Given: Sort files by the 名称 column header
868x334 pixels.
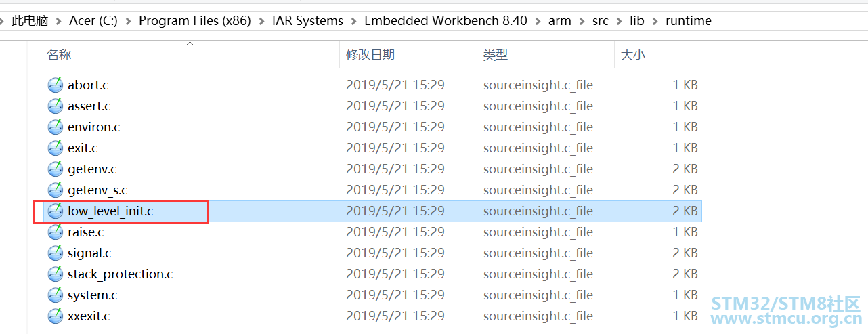Looking at the screenshot, I should [59, 55].
